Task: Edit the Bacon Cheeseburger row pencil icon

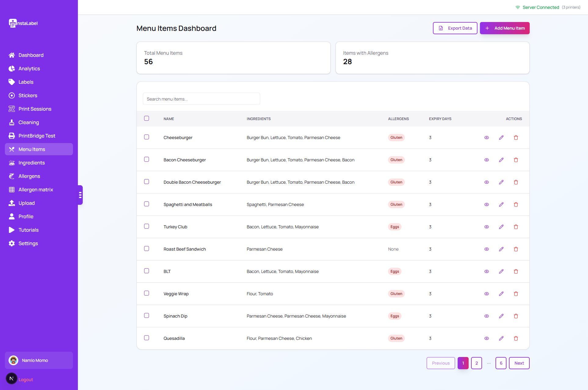Action: [x=501, y=160]
